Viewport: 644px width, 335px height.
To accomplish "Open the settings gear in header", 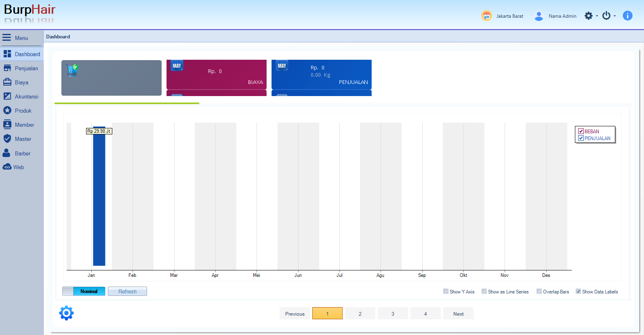I will 589,16.
